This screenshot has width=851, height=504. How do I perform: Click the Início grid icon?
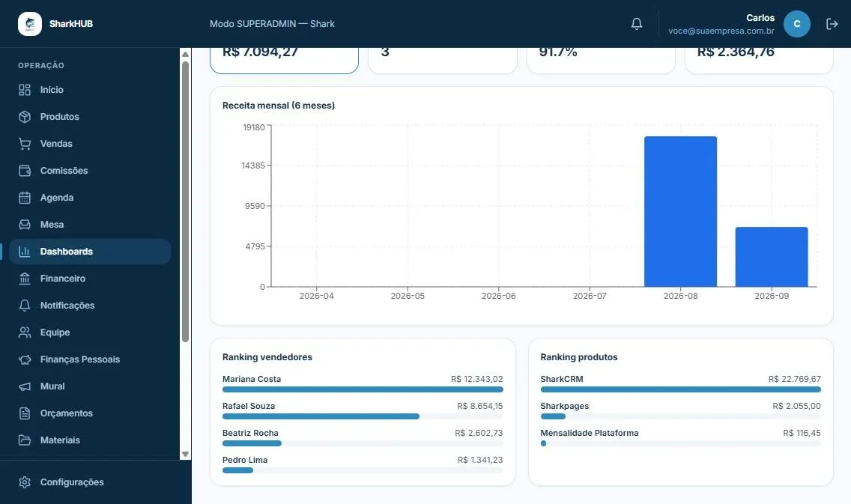click(25, 90)
